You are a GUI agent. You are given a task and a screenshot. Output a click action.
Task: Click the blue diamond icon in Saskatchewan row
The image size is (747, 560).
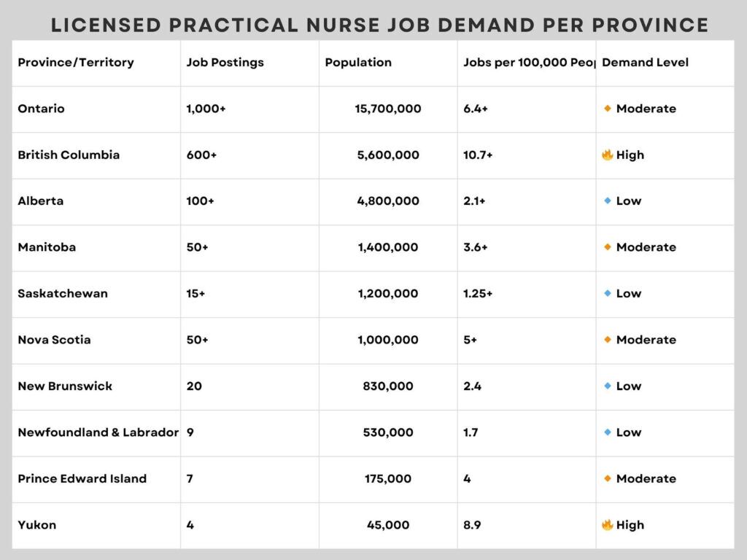(608, 294)
